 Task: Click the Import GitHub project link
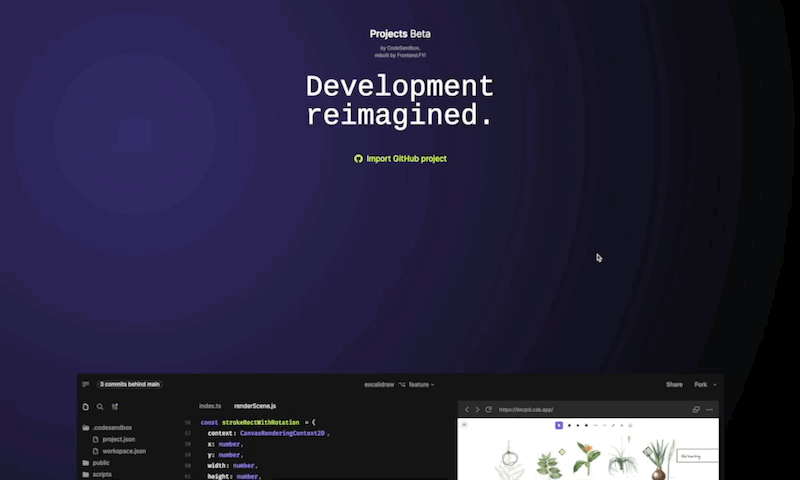pos(400,158)
